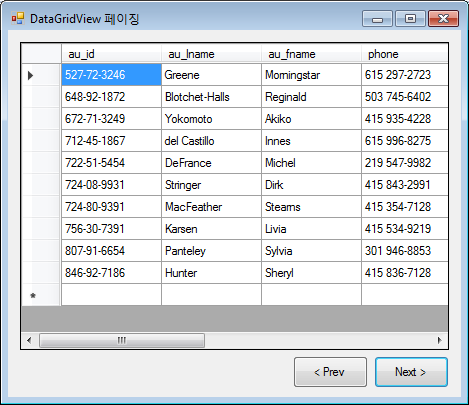Select cell 807-91-6654
469x405 pixels.
[x=111, y=251]
